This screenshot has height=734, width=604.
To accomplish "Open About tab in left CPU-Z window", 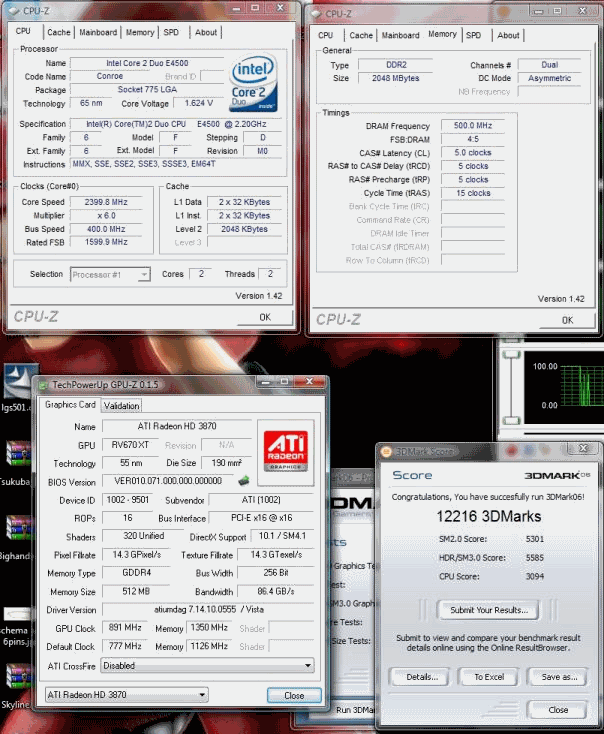I will point(206,32).
